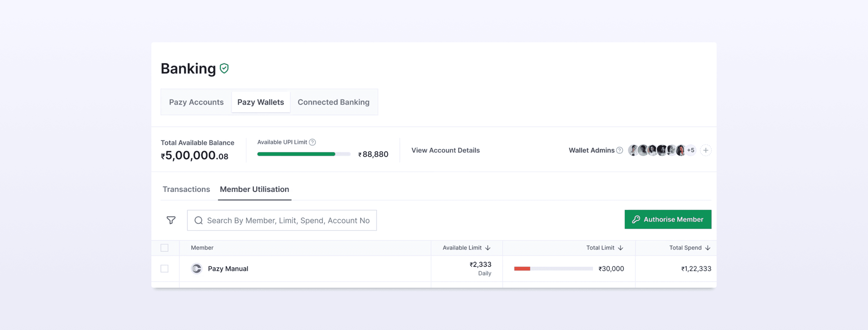This screenshot has height=330, width=868.
Task: Click the +5 more admins badge
Action: tap(690, 150)
